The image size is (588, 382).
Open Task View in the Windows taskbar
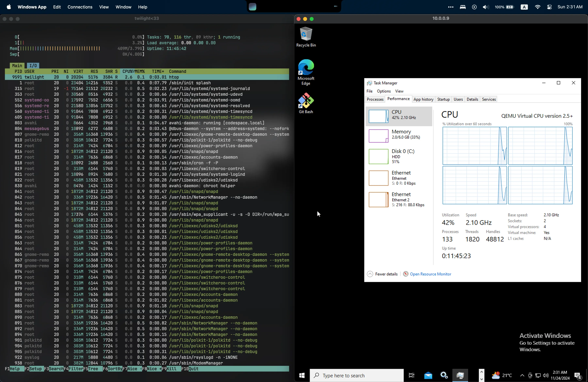[411, 375]
